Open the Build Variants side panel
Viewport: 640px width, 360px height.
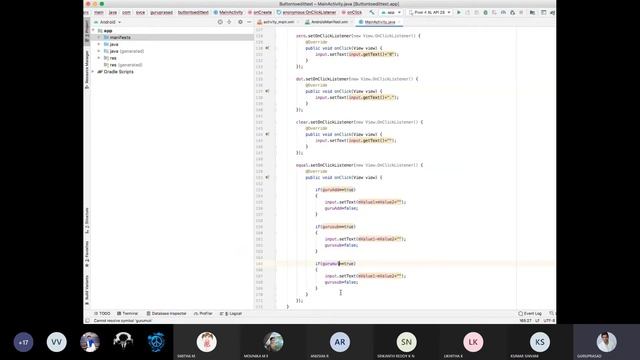(87, 290)
